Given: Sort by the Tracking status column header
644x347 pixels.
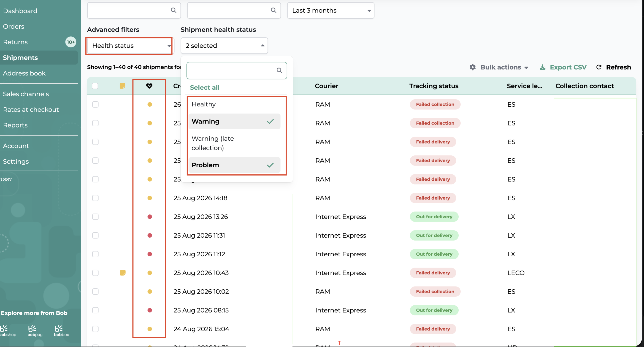Looking at the screenshot, I should click(x=434, y=86).
